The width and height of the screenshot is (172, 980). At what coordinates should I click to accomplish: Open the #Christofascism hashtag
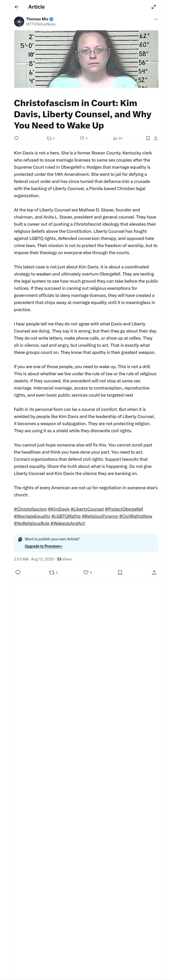[30, 509]
